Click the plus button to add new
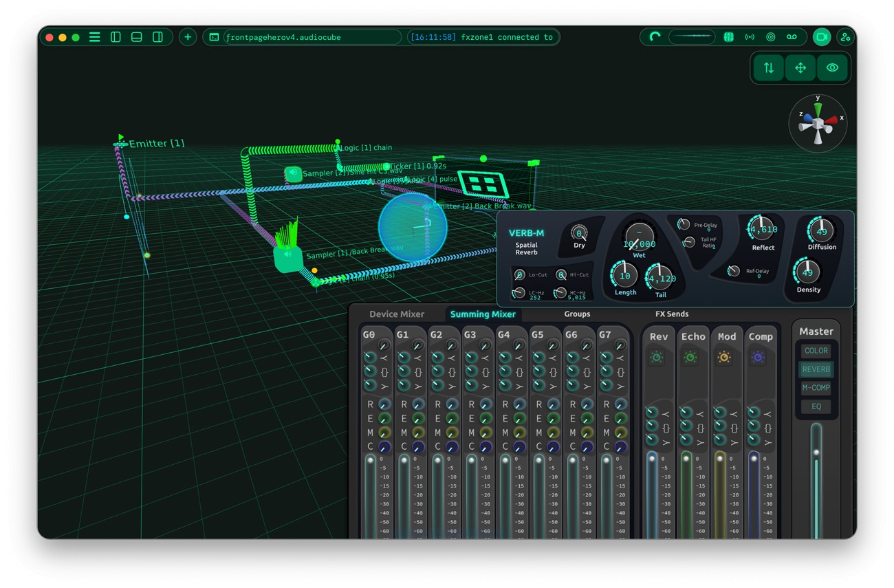894x588 pixels. [x=188, y=37]
